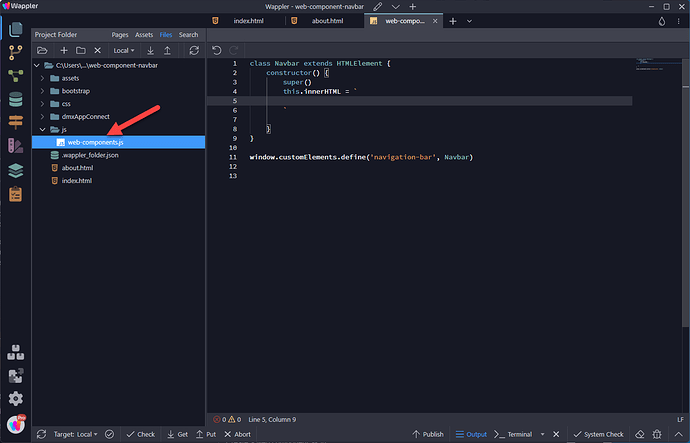Switch to the Search panel tab
Image resolution: width=690 pixels, height=443 pixels.
(188, 35)
